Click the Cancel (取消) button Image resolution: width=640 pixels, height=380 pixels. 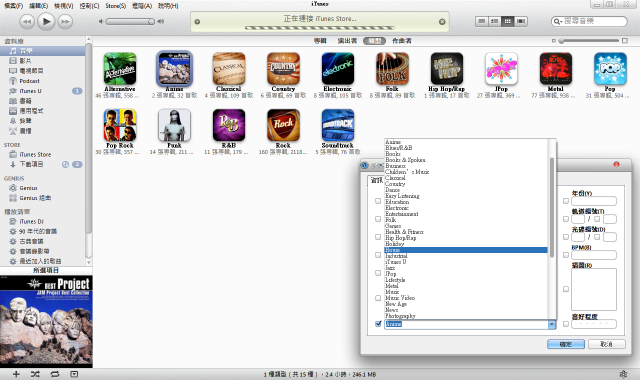tap(607, 344)
